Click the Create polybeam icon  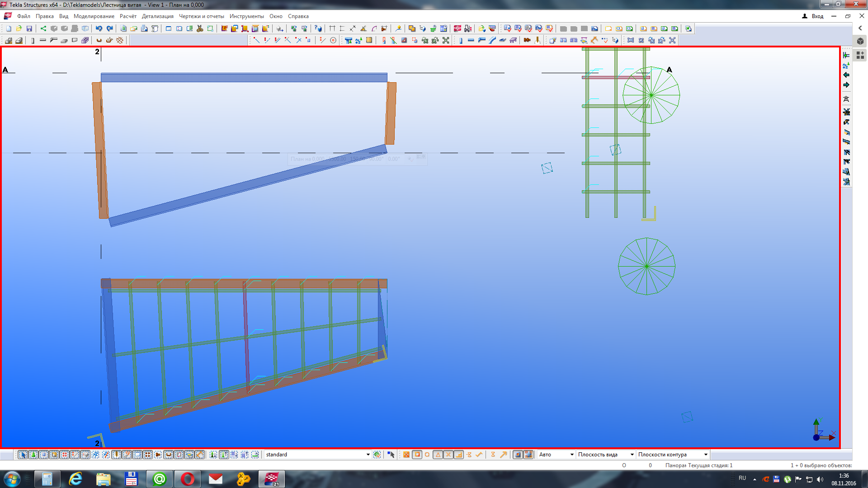(53, 40)
